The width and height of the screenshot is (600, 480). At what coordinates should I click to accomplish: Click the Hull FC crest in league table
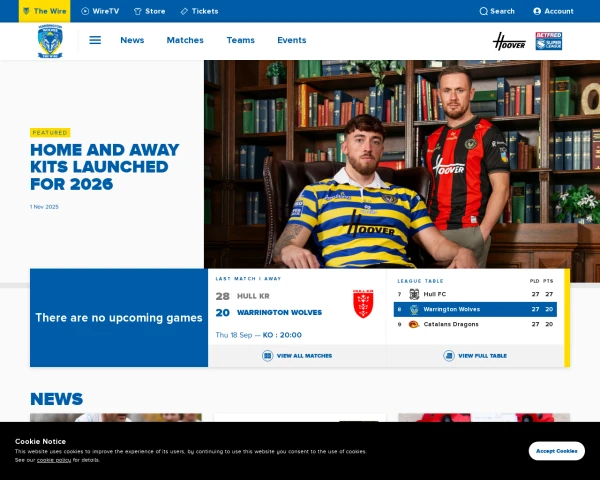(414, 294)
